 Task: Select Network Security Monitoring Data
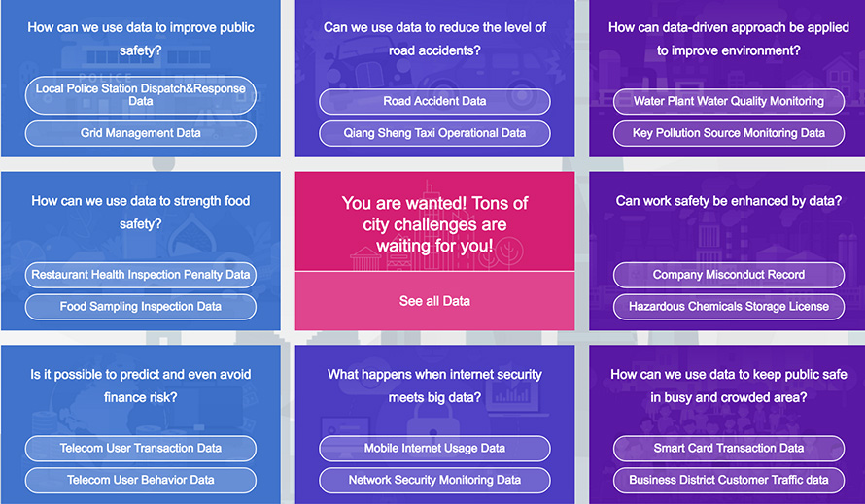click(434, 480)
